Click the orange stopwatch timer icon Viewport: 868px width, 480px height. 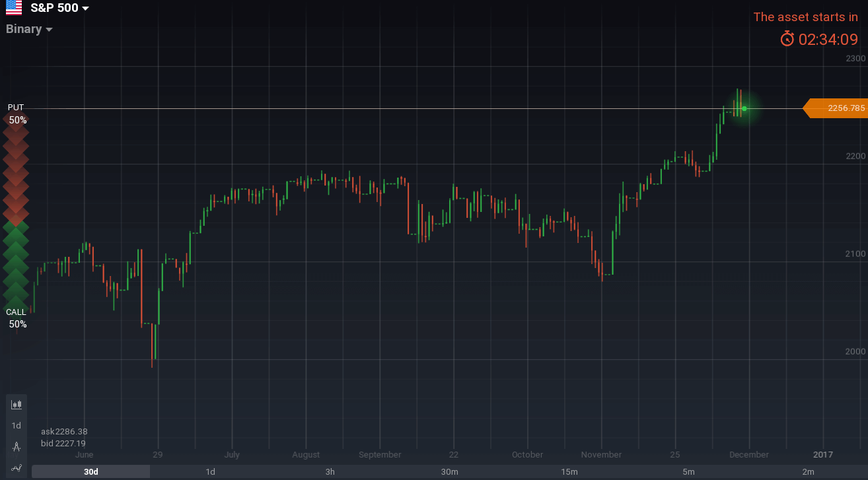(787, 39)
